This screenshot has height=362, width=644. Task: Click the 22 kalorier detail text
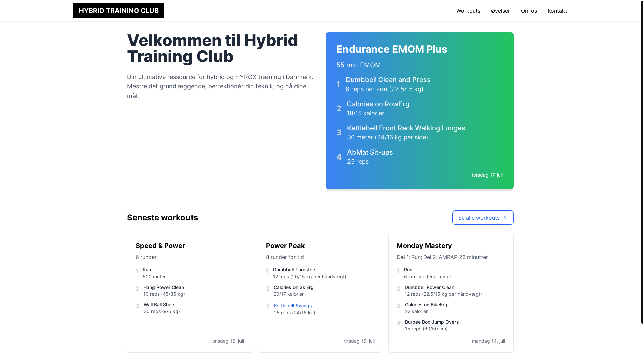(416, 311)
